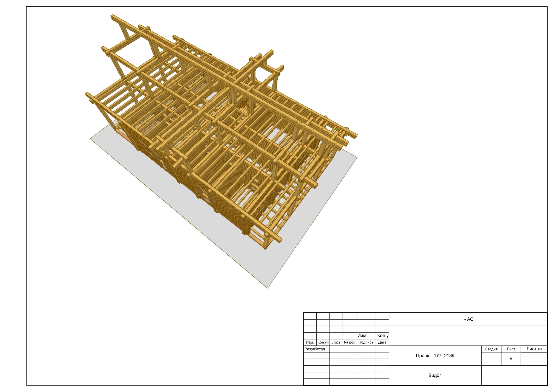Select the "№ док" column header
Viewport: 554px width, 392px height.
pyautogui.click(x=349, y=342)
